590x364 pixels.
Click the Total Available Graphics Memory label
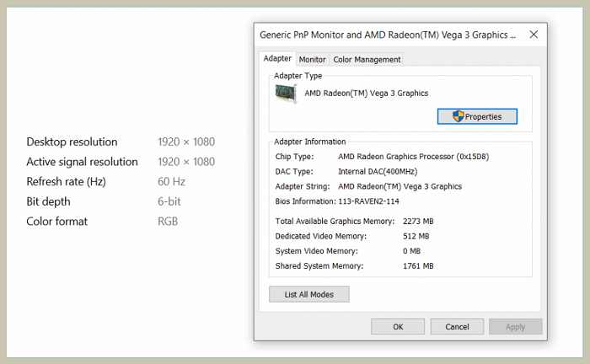335,221
